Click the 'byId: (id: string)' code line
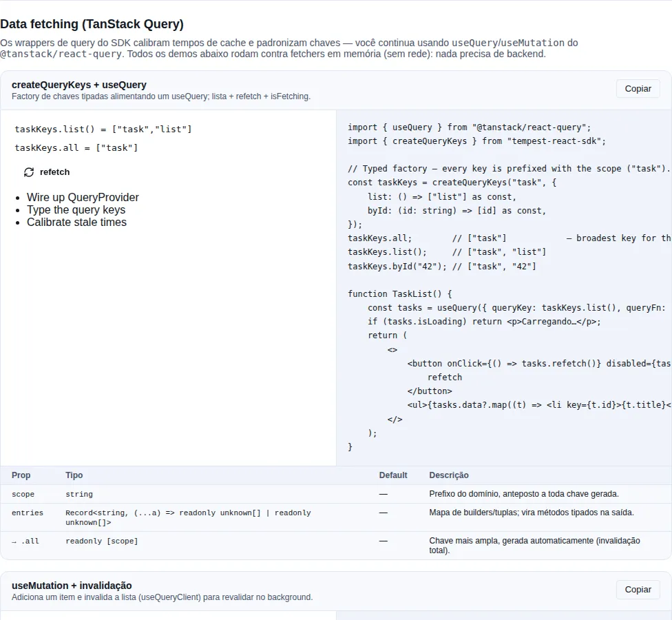The width and height of the screenshot is (672, 620). tap(457, 211)
